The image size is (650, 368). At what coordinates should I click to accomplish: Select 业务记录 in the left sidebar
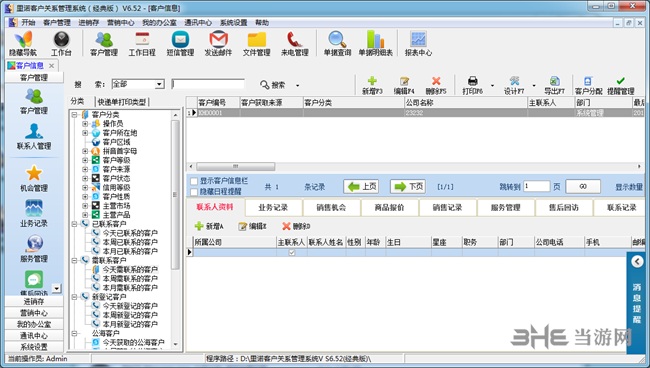click(34, 214)
